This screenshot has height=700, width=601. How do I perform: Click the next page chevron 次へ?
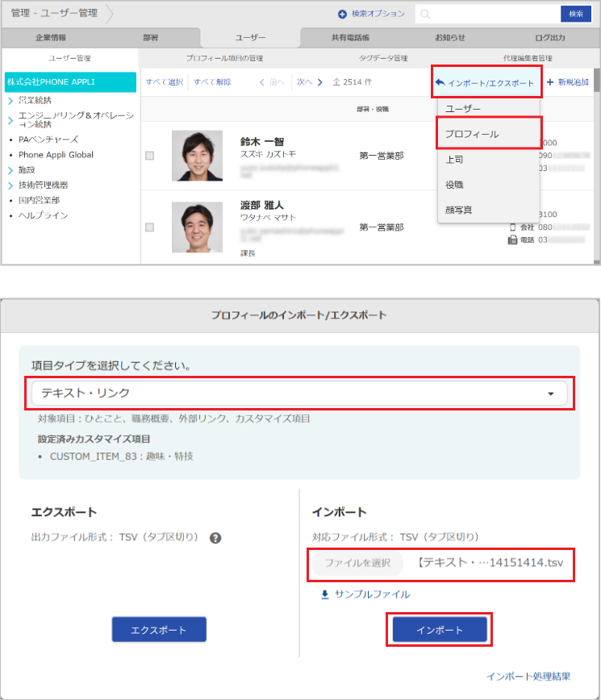click(x=319, y=82)
